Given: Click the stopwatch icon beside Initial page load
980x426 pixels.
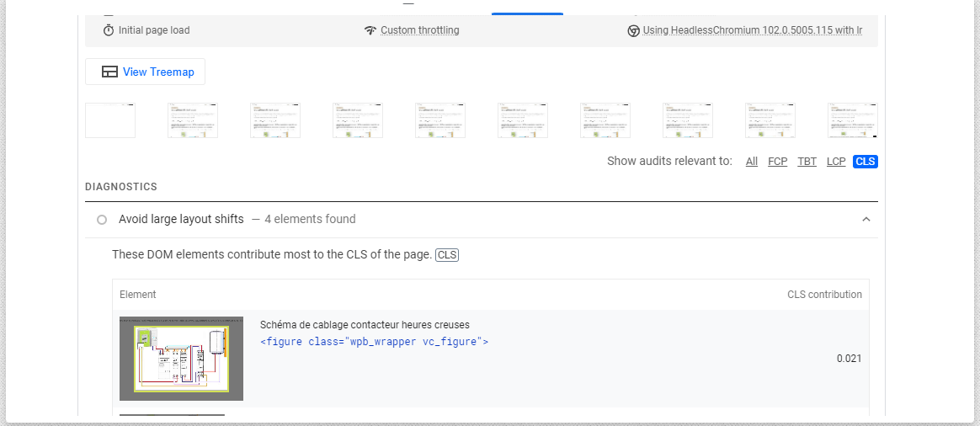Looking at the screenshot, I should click(x=109, y=30).
